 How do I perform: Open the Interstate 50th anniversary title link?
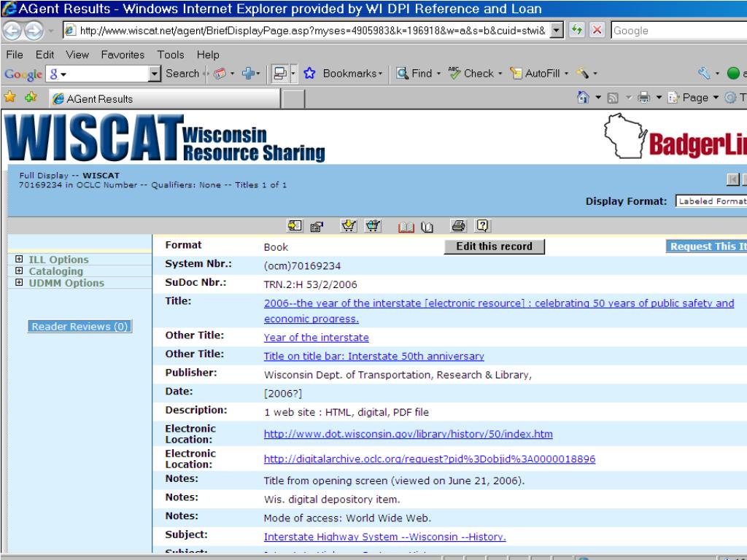point(374,356)
